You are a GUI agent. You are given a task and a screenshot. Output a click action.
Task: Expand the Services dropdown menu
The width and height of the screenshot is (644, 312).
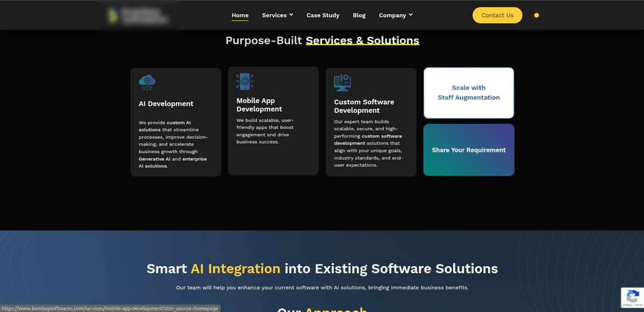pos(278,15)
